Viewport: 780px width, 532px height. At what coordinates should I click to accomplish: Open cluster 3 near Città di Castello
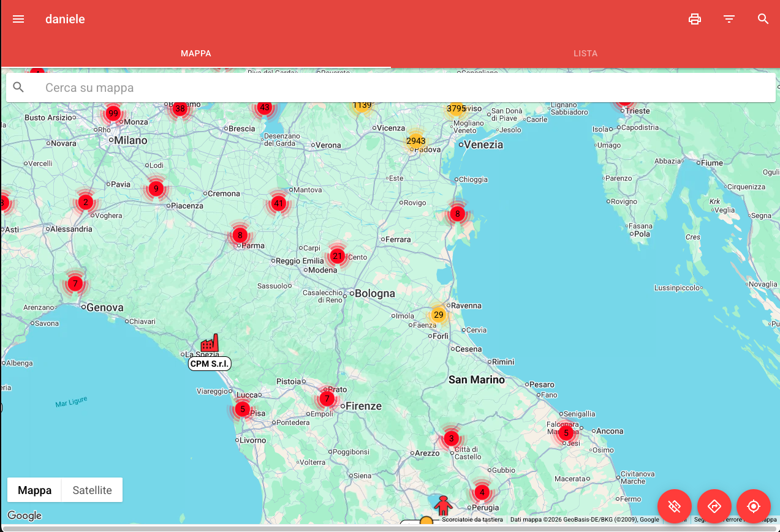[451, 438]
